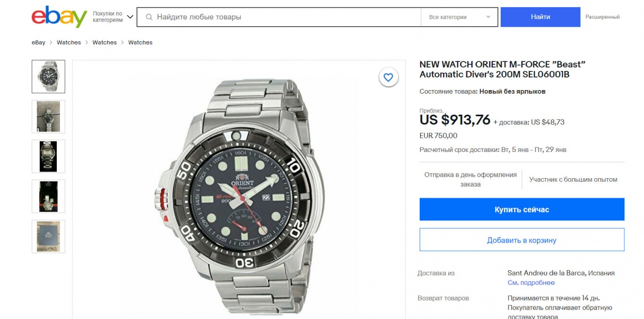Click the search field 'Найдите любые товары'
The width and height of the screenshot is (644, 319).
(x=282, y=17)
